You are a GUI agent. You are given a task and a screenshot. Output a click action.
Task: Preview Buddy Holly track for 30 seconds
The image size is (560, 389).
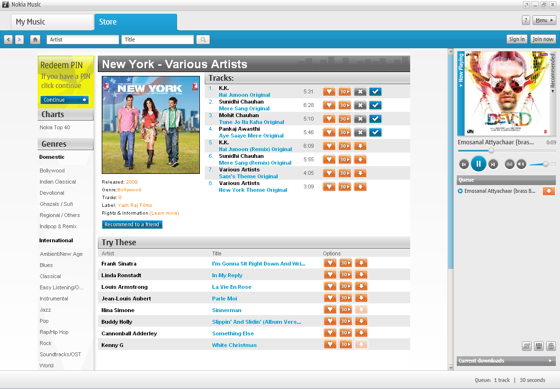click(x=345, y=321)
